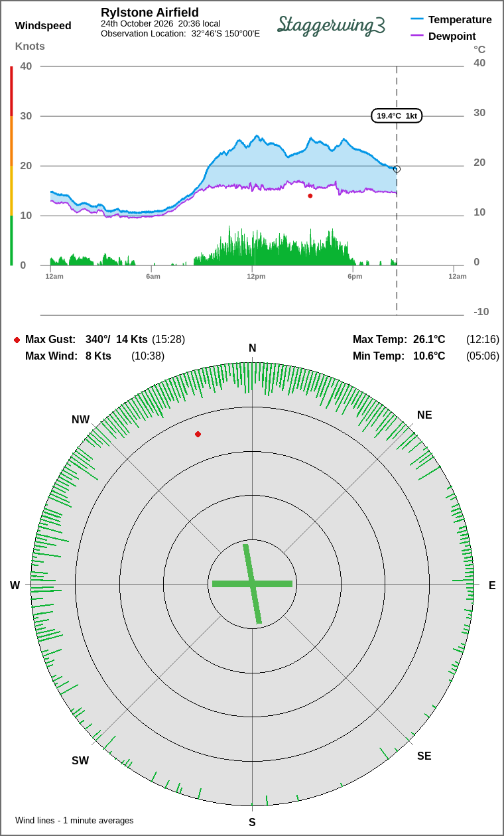The height and width of the screenshot is (836, 504).
Task: Click the SE compass label
Action: 424,756
